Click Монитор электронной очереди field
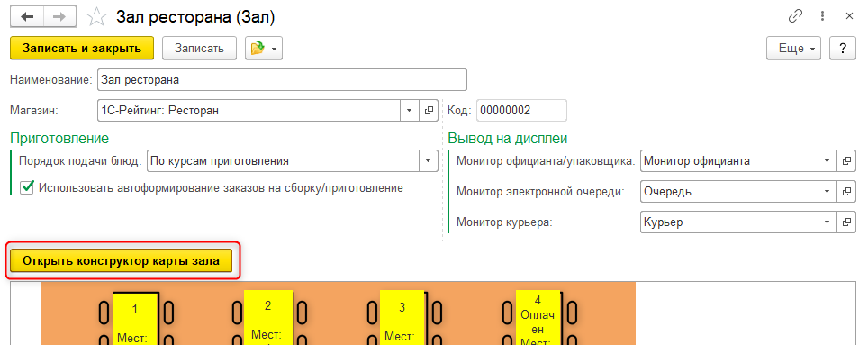 point(728,192)
